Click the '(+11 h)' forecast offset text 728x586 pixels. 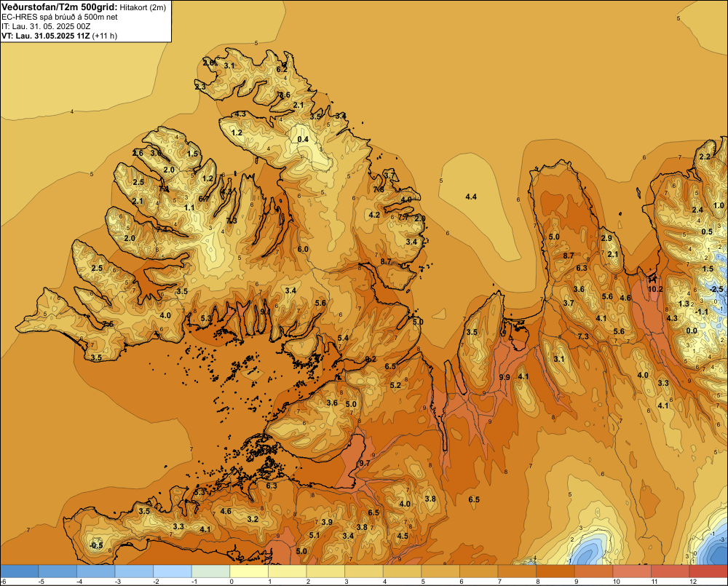point(104,36)
